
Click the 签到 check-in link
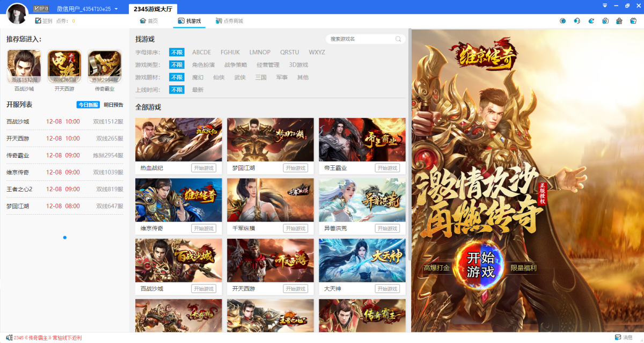pyautogui.click(x=43, y=21)
